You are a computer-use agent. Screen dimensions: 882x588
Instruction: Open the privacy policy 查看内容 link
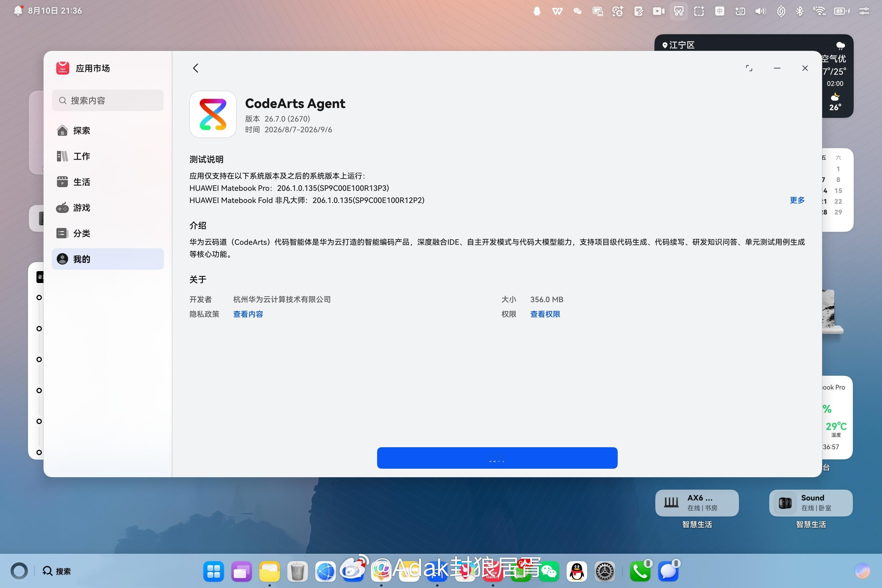point(248,314)
